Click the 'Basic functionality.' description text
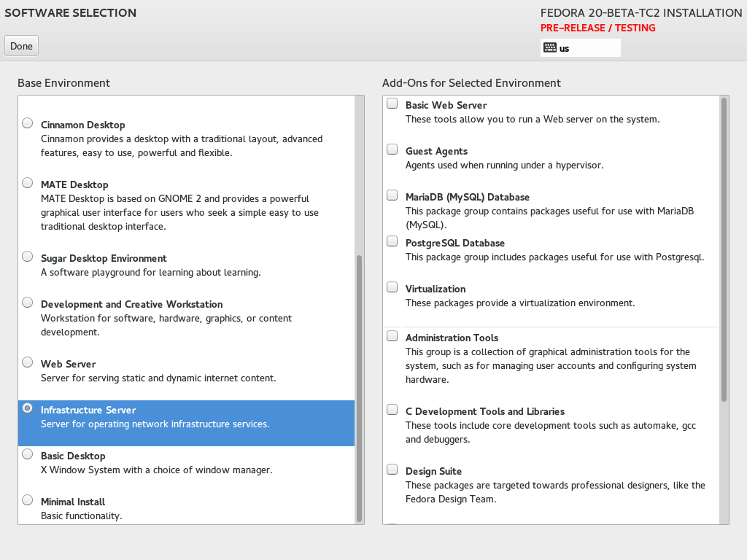This screenshot has height=560, width=747. [x=82, y=516]
